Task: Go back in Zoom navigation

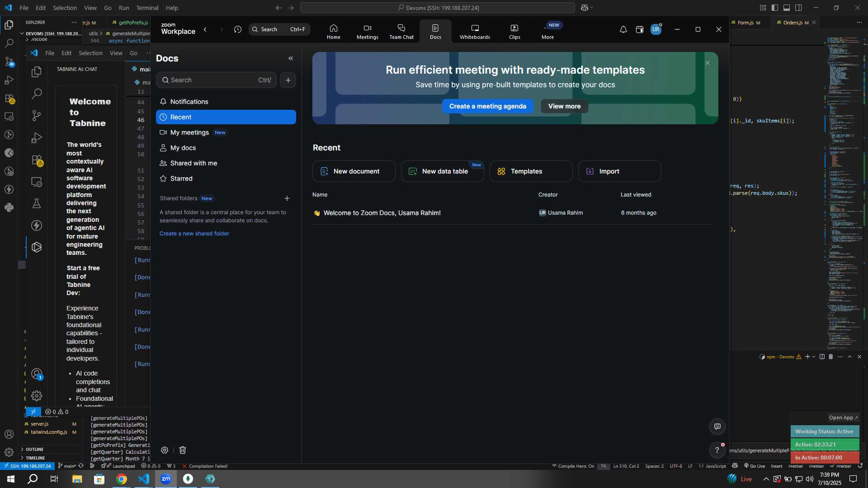Action: click(205, 29)
